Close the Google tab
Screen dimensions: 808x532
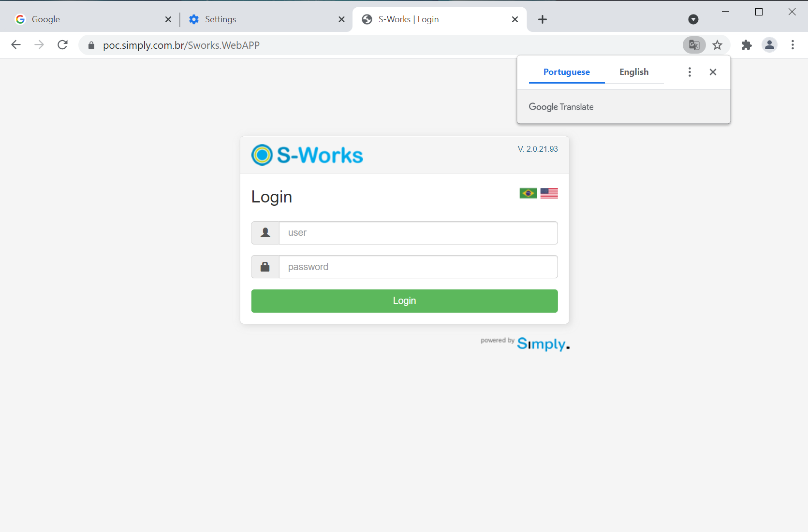[x=168, y=19]
